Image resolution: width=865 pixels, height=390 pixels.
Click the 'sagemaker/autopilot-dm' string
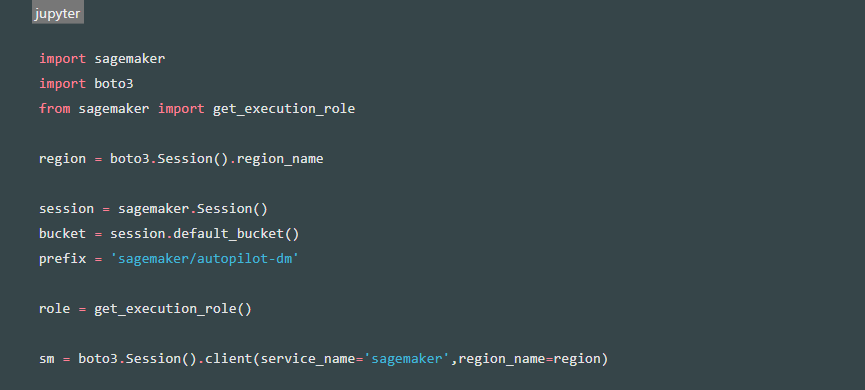click(205, 259)
